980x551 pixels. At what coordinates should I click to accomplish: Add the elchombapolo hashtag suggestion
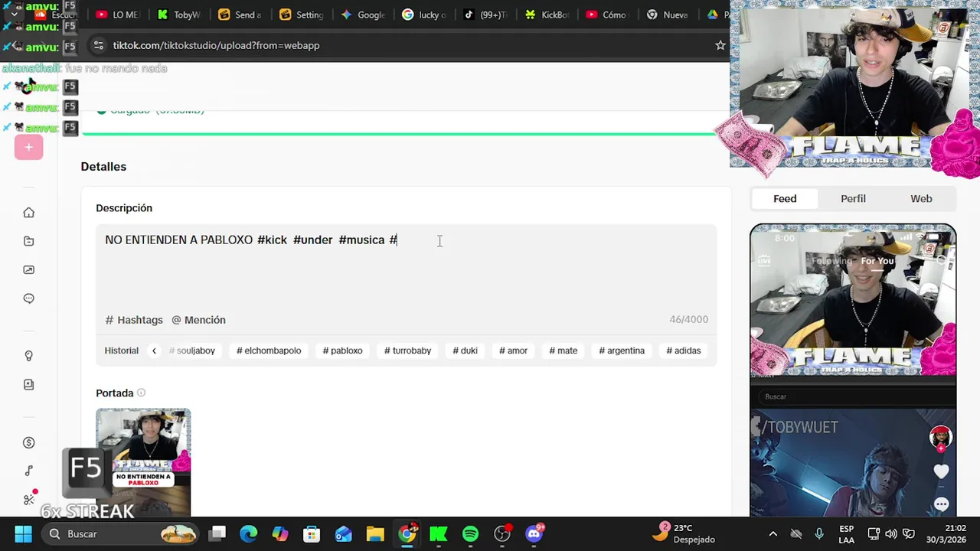[269, 350]
